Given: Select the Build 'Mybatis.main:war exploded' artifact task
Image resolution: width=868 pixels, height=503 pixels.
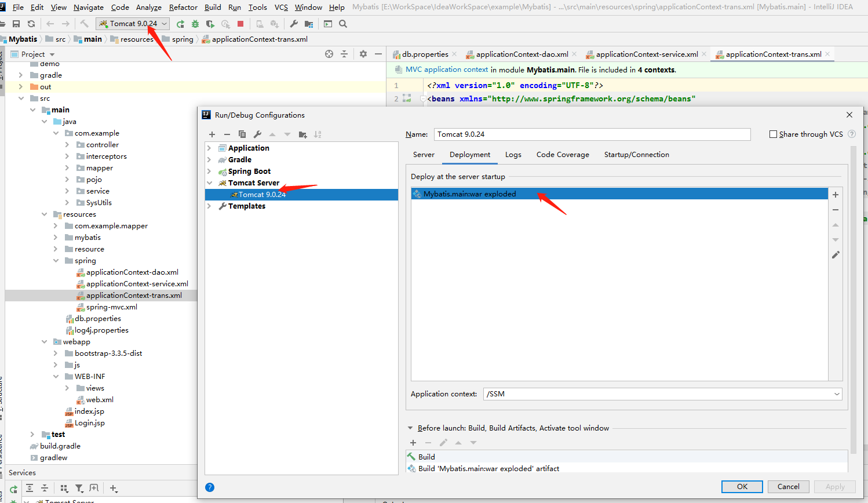Looking at the screenshot, I should click(x=488, y=468).
